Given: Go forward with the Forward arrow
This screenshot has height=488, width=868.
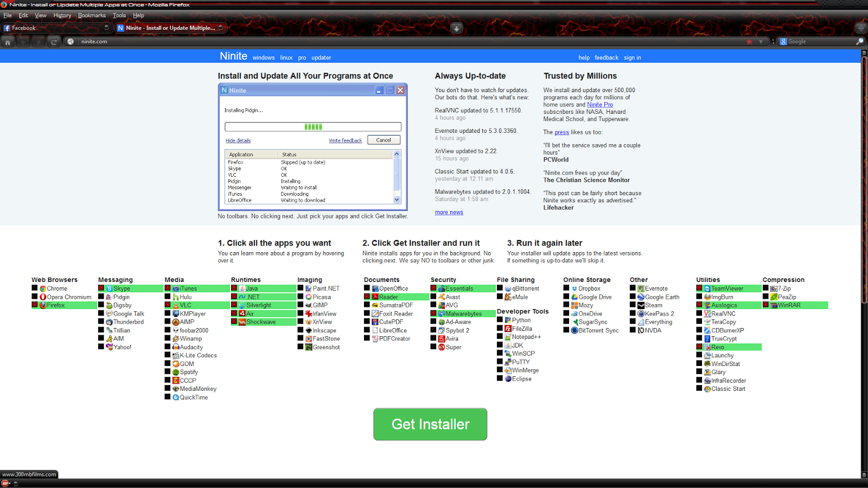Looking at the screenshot, I should tap(38, 41).
